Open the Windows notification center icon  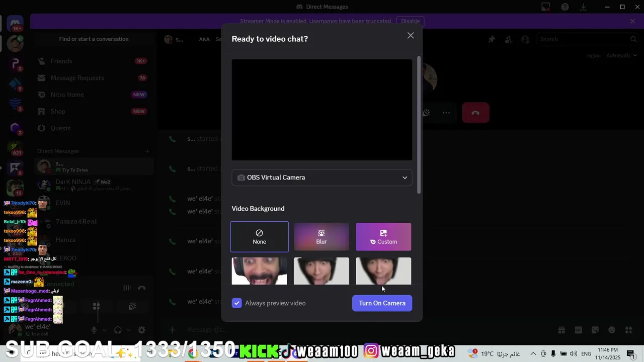point(631,354)
